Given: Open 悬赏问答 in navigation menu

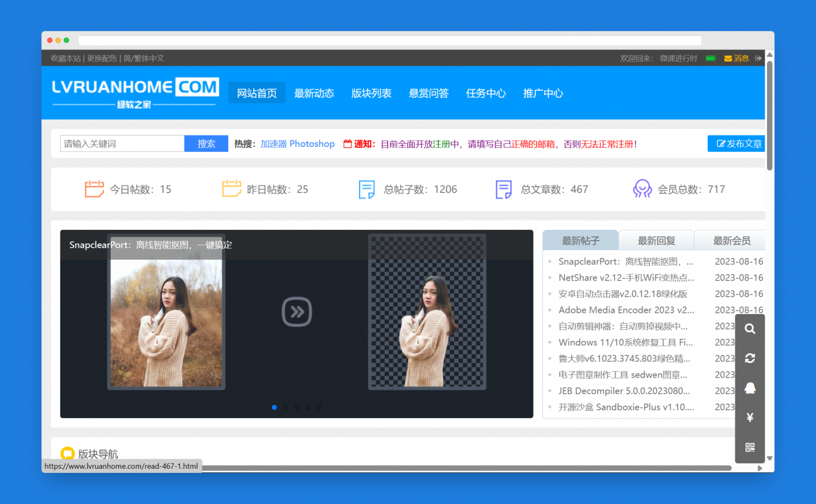Looking at the screenshot, I should (428, 93).
